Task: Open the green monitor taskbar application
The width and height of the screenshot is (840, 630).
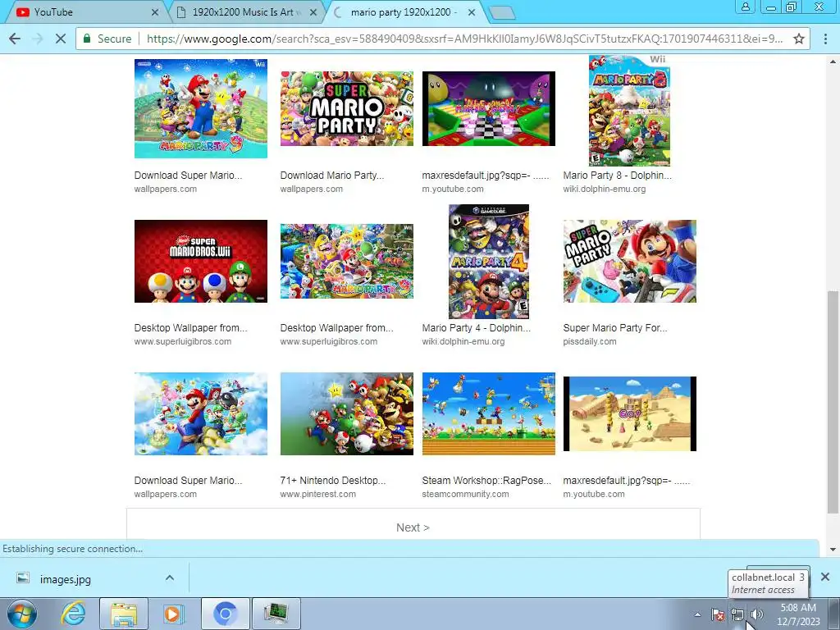Action: [x=276, y=614]
